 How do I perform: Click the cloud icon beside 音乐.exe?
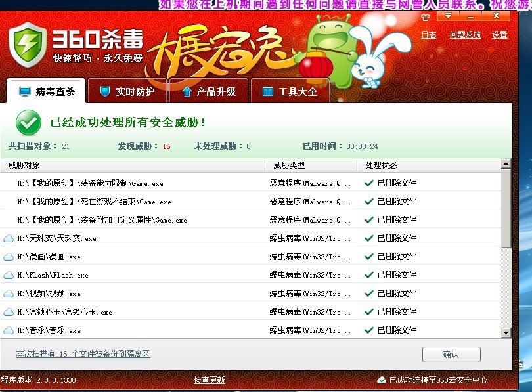(9, 330)
